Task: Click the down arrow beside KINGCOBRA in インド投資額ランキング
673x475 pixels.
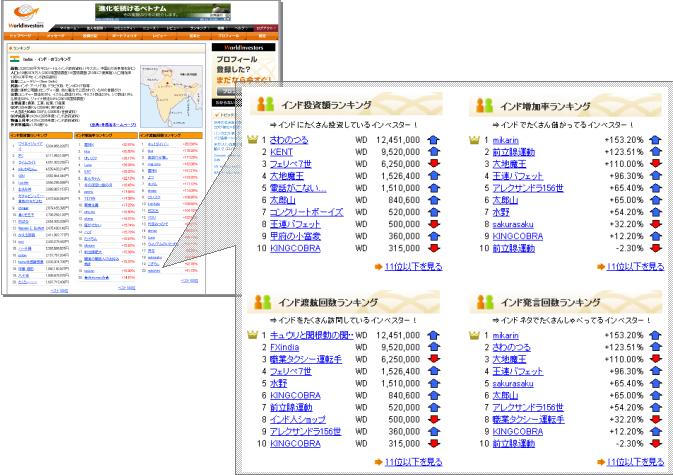Action: pyautogui.click(x=434, y=248)
